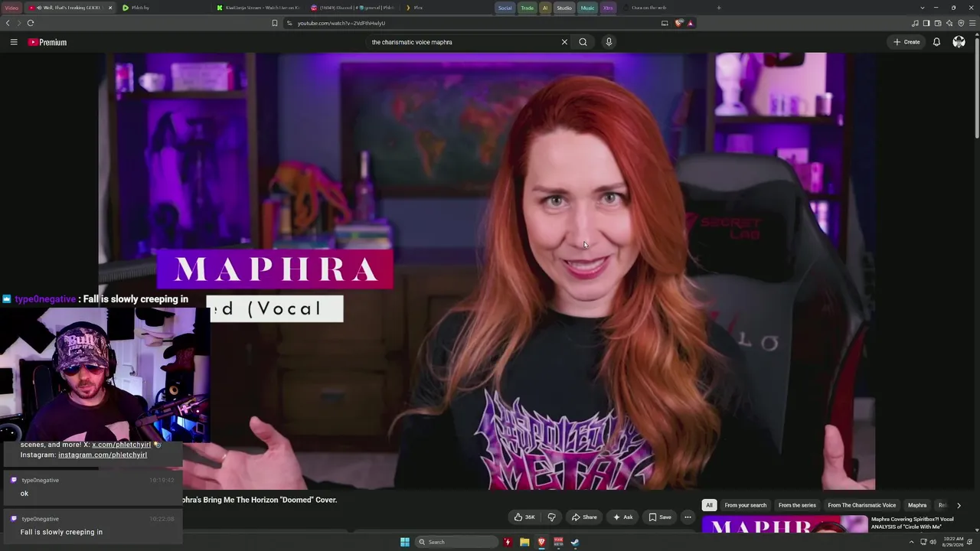This screenshot has height=551, width=980.
Task: Open the Windows Start menu
Action: click(405, 542)
